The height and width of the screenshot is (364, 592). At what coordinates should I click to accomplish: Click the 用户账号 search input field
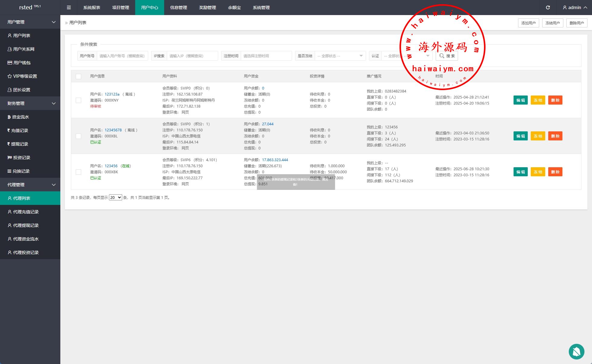[122, 56]
